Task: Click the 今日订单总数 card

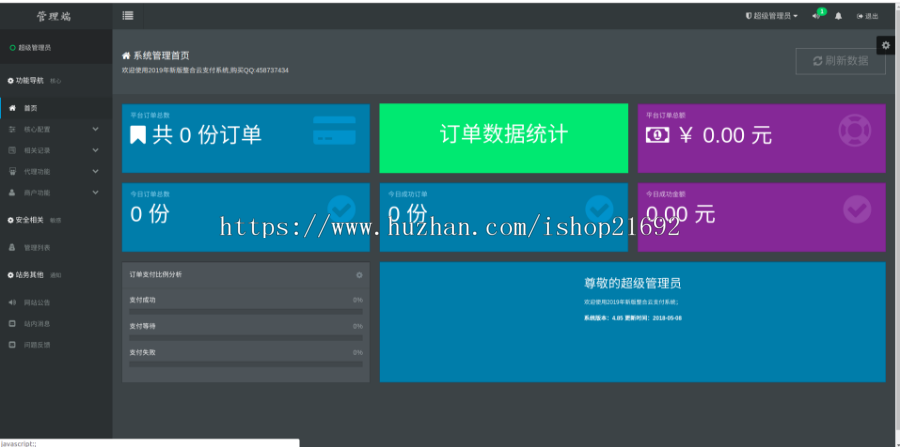Action: 246,217
